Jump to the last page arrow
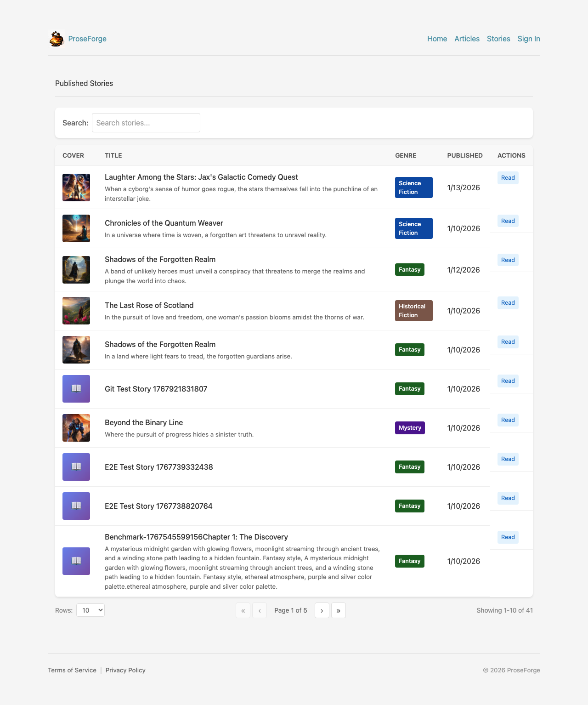The width and height of the screenshot is (588, 705). point(338,610)
